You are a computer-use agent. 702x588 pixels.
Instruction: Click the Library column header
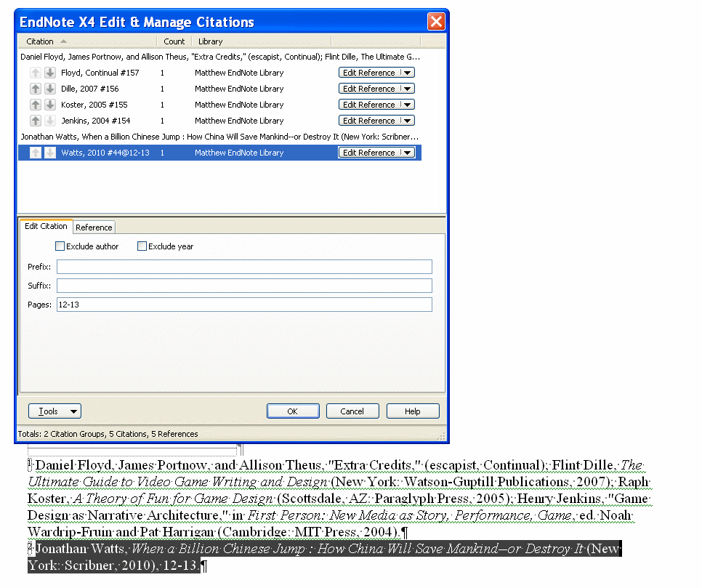point(262,41)
